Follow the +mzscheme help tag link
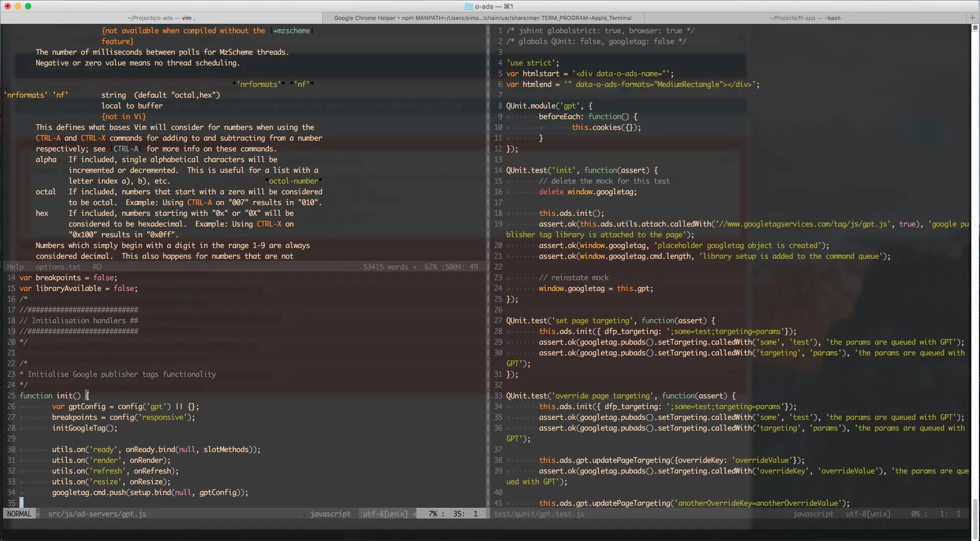 click(292, 31)
